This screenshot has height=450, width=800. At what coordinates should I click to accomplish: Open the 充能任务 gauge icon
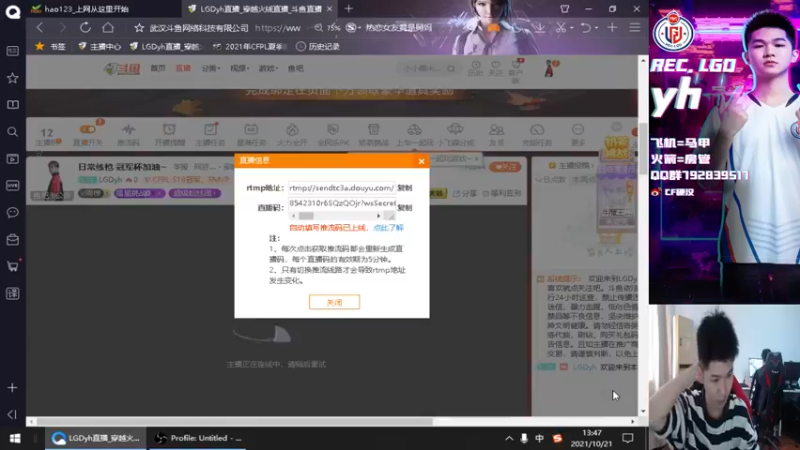pos(537,135)
